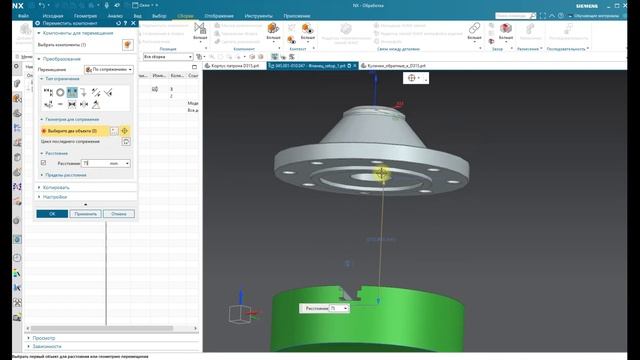Viewport: 640px width, 360px height.
Task: Click the snap point icon in viewport toolbar
Action: 412,78
